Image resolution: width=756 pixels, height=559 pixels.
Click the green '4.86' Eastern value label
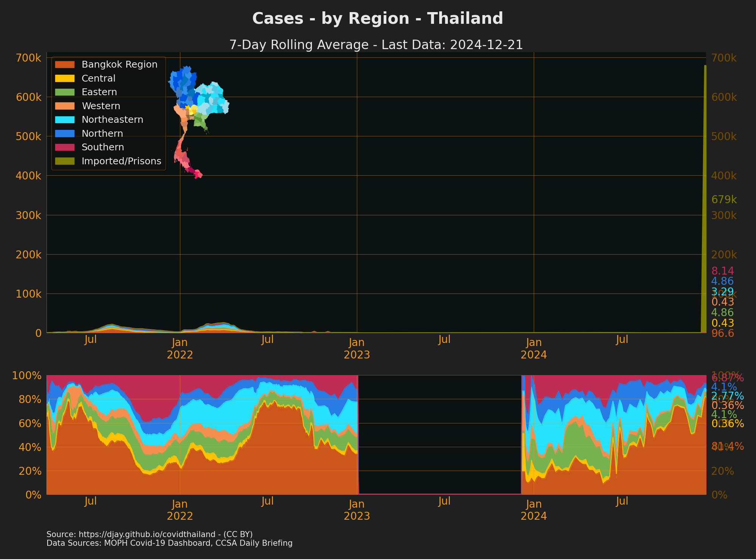pyautogui.click(x=723, y=312)
